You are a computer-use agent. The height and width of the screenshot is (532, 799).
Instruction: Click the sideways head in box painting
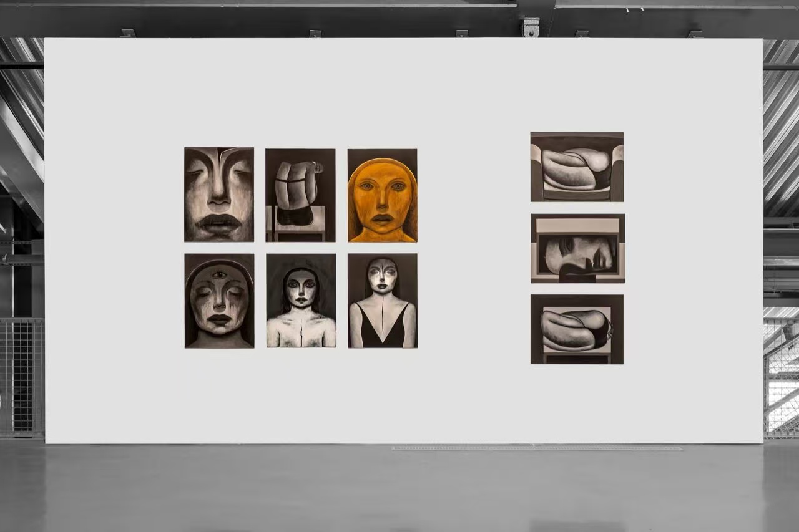(x=577, y=248)
